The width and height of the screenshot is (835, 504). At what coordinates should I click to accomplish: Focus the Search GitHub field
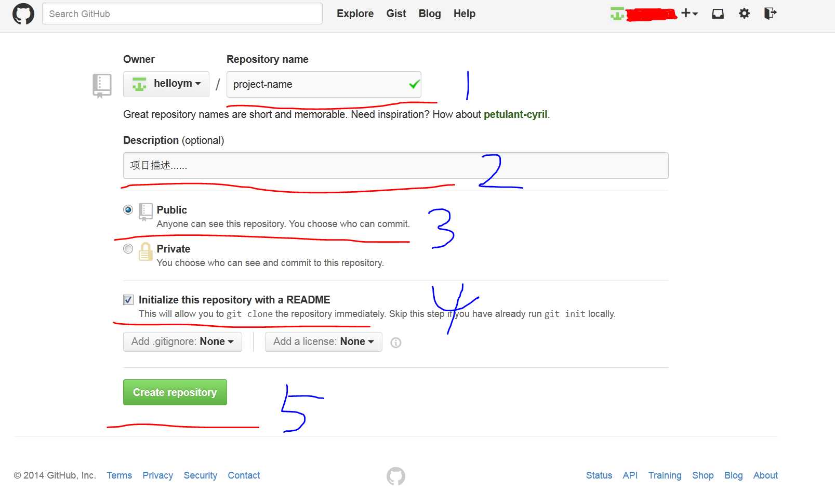(x=182, y=14)
